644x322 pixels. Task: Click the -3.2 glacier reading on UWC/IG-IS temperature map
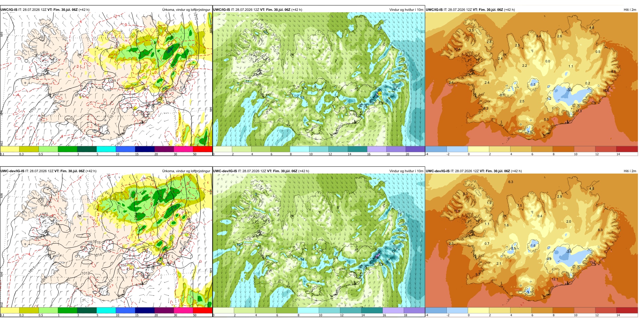569,90
